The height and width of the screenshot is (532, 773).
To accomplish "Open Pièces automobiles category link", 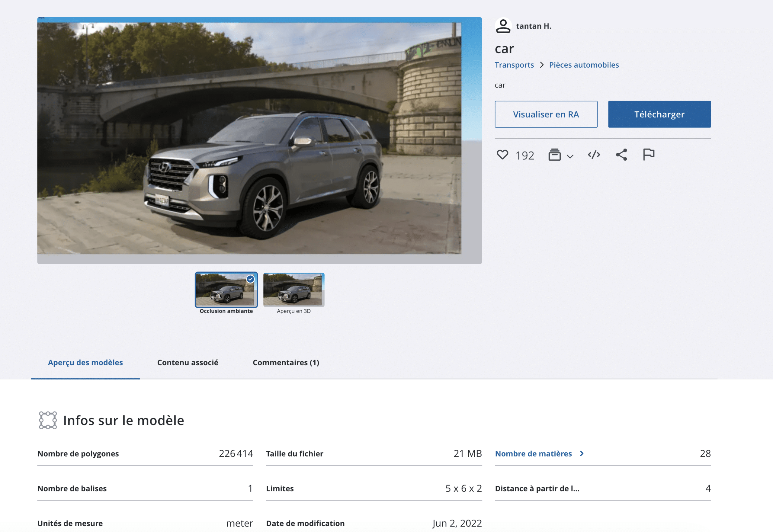I will pos(584,65).
